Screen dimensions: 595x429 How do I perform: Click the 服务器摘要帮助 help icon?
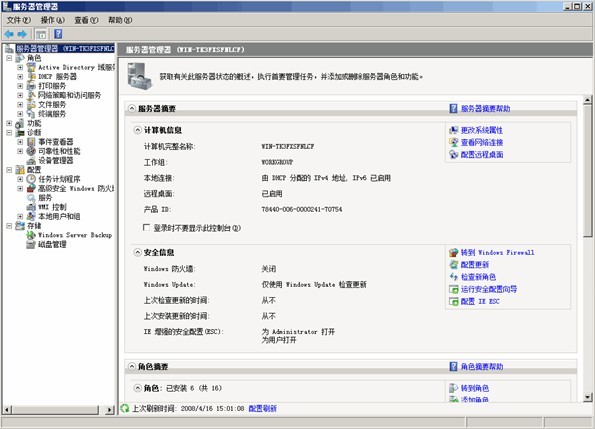pos(453,108)
